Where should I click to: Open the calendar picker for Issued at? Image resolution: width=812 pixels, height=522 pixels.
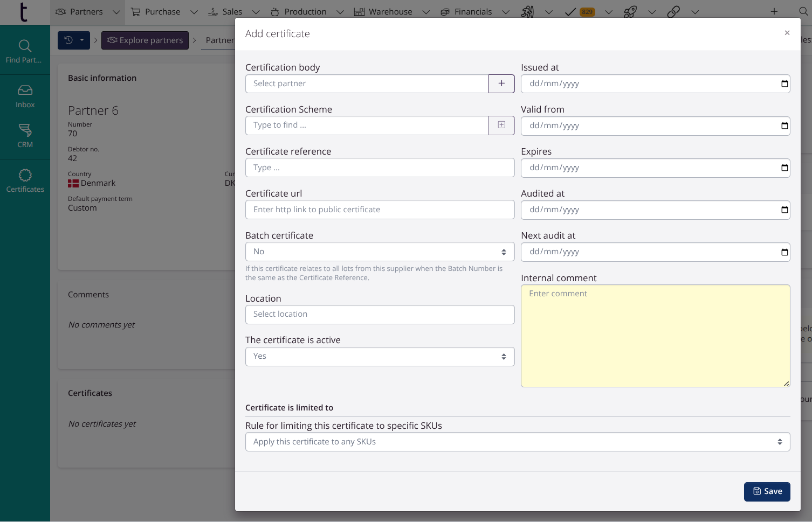tap(785, 83)
